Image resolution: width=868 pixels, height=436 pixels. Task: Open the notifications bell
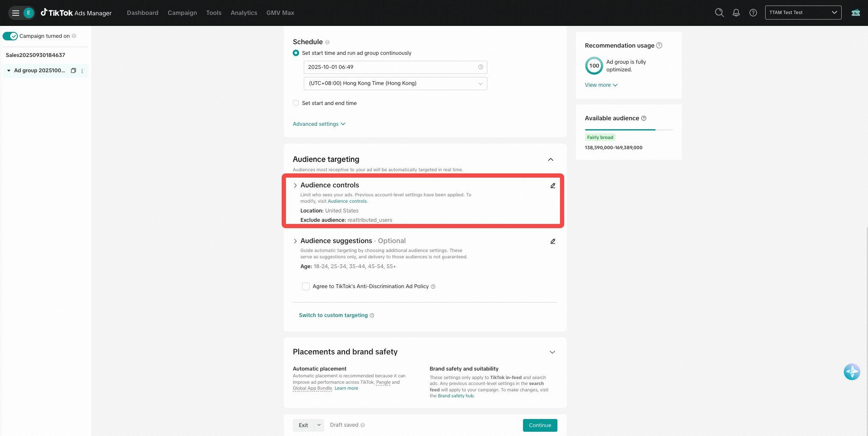point(736,13)
